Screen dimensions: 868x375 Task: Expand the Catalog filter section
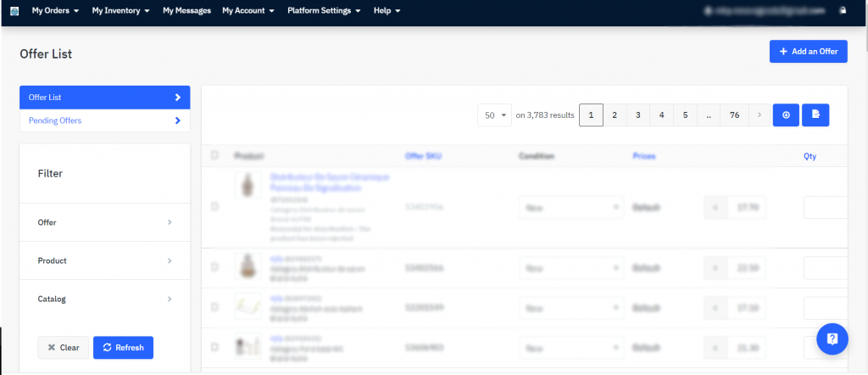tap(104, 299)
